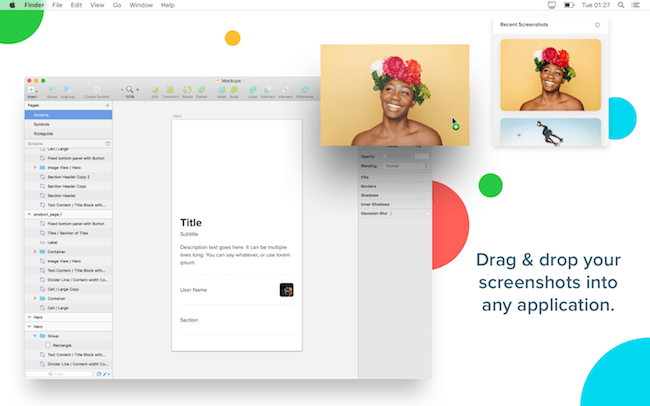Click the screenshot app menu bar icon

[552, 5]
